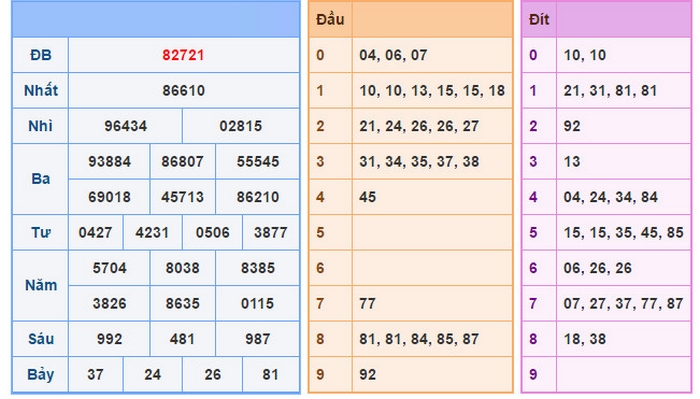
Task: Select the Ba prize number 69018
Action: tap(109, 197)
